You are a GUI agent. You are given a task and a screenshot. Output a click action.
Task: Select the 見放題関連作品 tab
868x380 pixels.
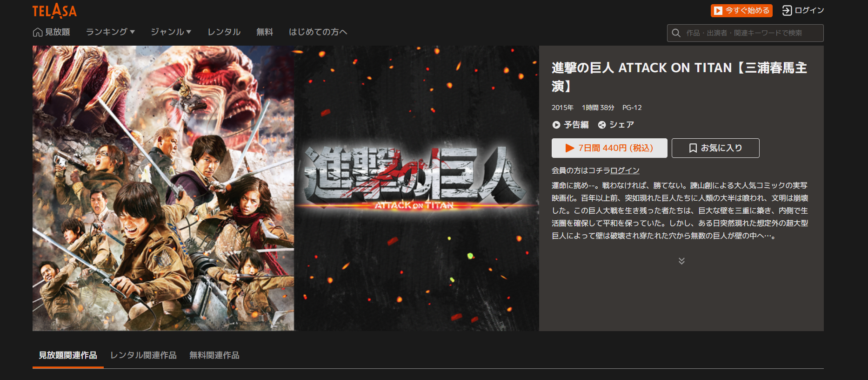(68, 355)
